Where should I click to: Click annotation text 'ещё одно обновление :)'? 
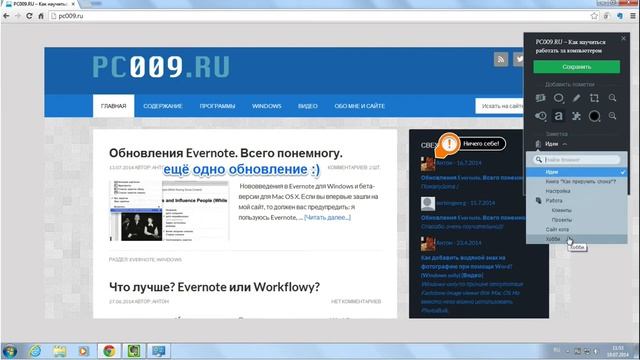coord(241,169)
